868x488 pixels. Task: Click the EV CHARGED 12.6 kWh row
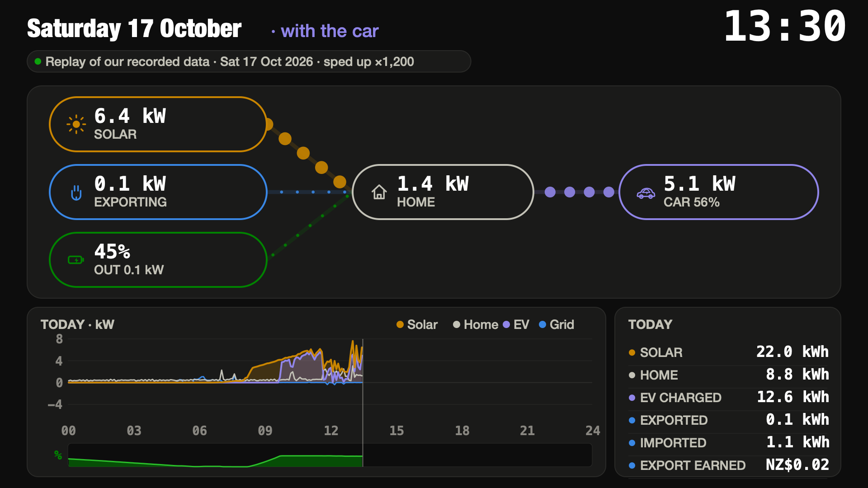[728, 398]
